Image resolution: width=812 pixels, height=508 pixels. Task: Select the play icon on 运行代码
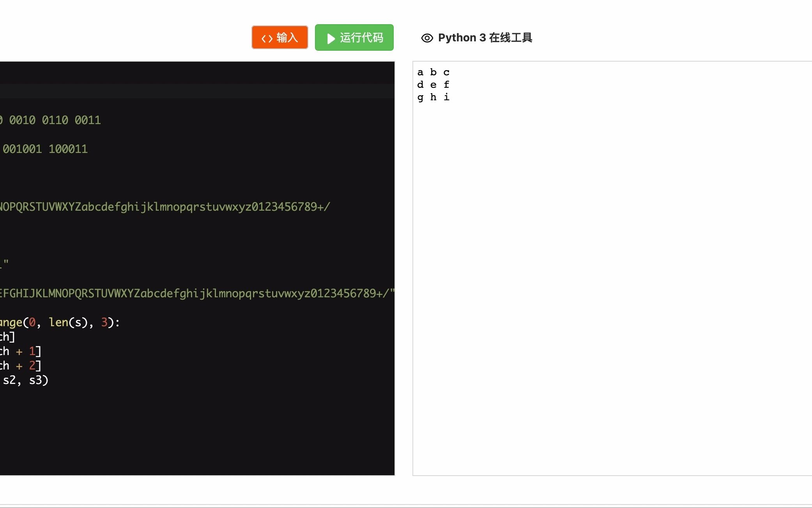pos(330,37)
